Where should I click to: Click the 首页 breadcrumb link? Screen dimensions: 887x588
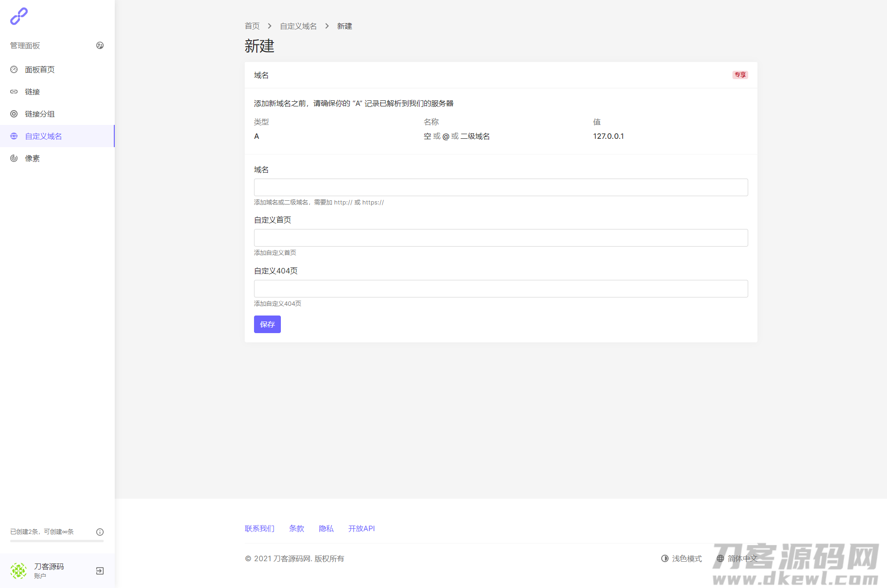tap(252, 26)
